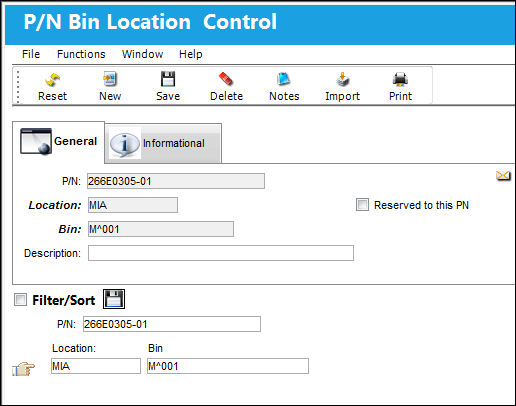This screenshot has width=516, height=406.
Task: Click the general Location field MIA
Action: [133, 205]
